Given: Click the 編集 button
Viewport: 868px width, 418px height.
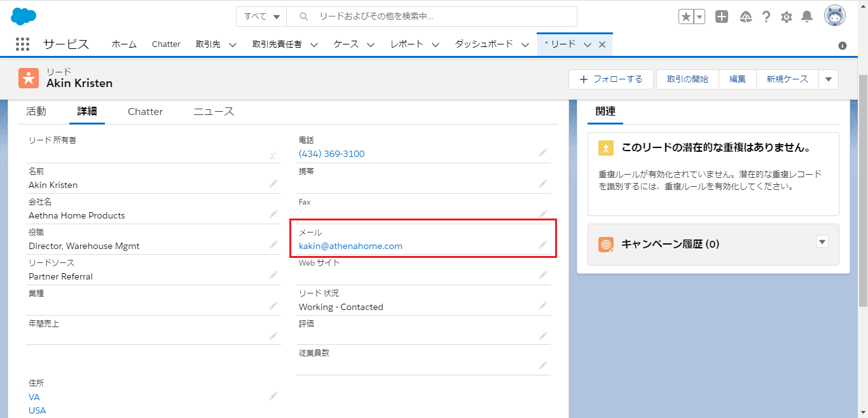Looking at the screenshot, I should [738, 79].
